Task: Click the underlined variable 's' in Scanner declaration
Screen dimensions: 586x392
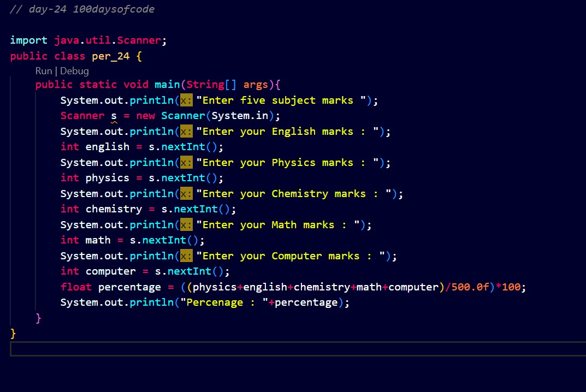Action: point(114,116)
